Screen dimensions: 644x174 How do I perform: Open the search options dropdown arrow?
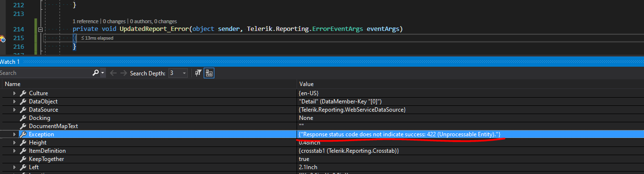coord(103,73)
